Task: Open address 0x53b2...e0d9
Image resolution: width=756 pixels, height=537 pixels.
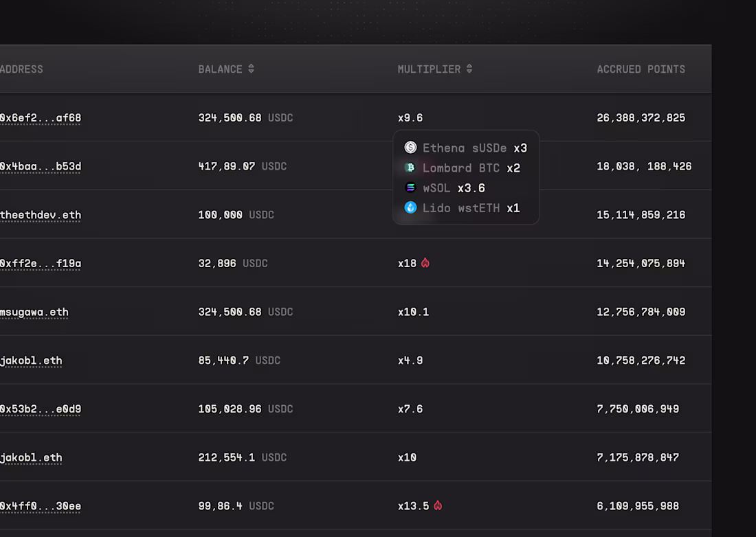Action: click(41, 409)
